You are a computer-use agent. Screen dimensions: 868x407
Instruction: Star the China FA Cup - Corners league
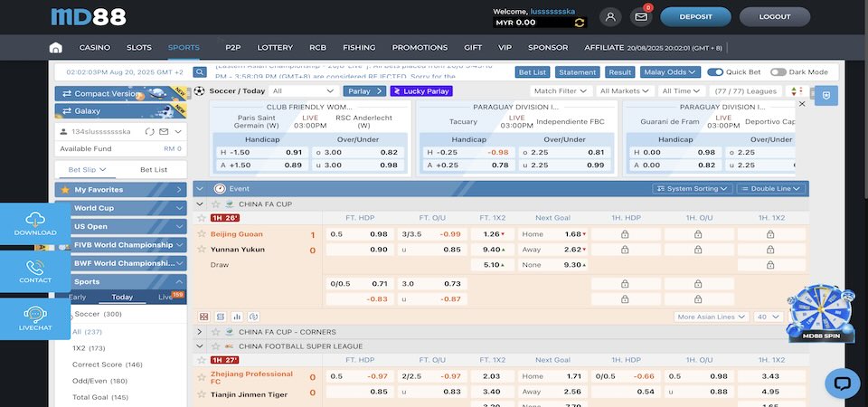pos(216,332)
